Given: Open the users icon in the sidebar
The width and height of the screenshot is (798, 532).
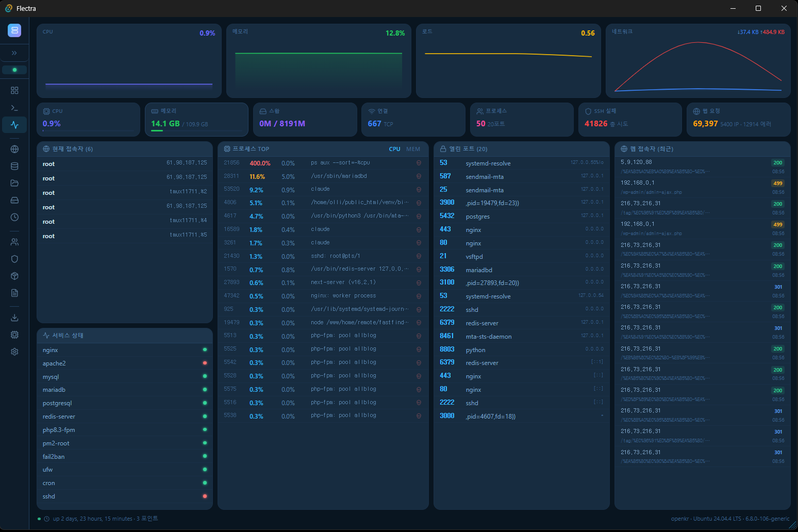Looking at the screenshot, I should (14, 242).
